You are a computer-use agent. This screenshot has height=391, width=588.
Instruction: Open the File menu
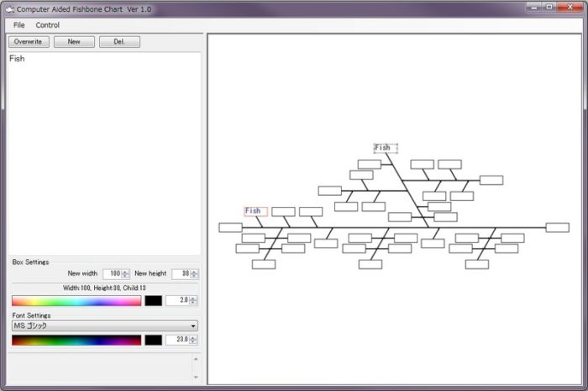(x=19, y=25)
